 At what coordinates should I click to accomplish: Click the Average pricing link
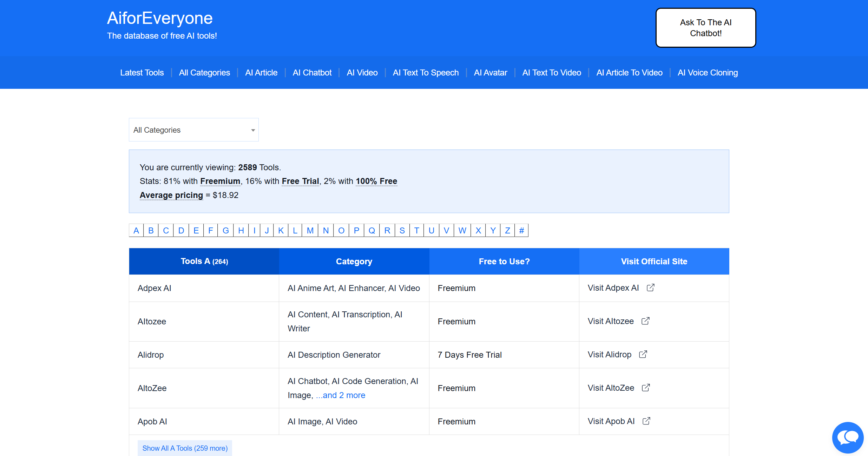pos(171,195)
